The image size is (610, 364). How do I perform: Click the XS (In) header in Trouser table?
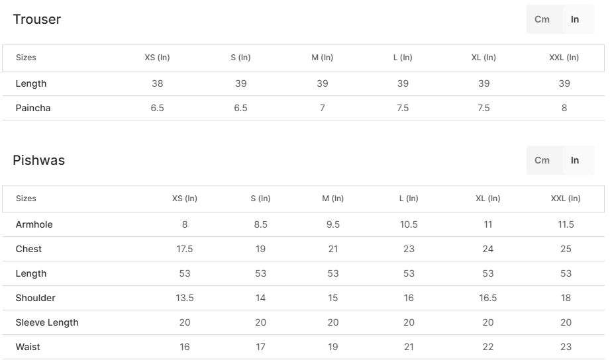157,58
